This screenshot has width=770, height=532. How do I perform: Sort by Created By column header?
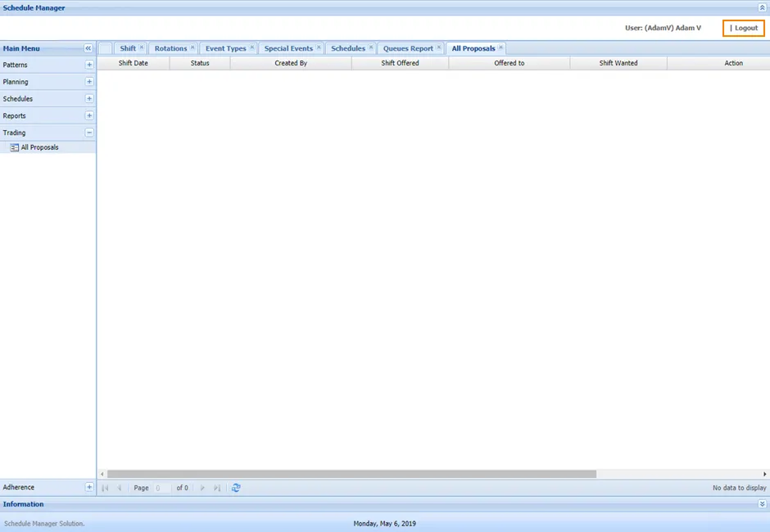point(291,63)
